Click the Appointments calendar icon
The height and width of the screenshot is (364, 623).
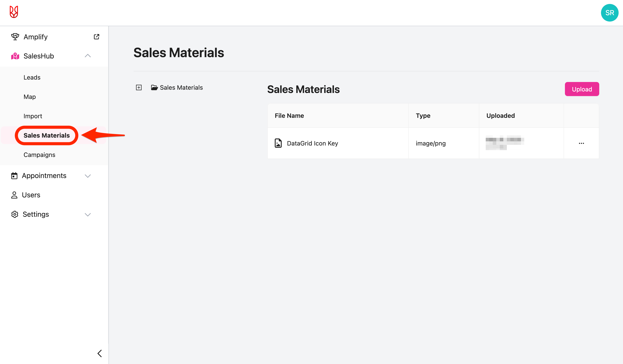(x=14, y=176)
